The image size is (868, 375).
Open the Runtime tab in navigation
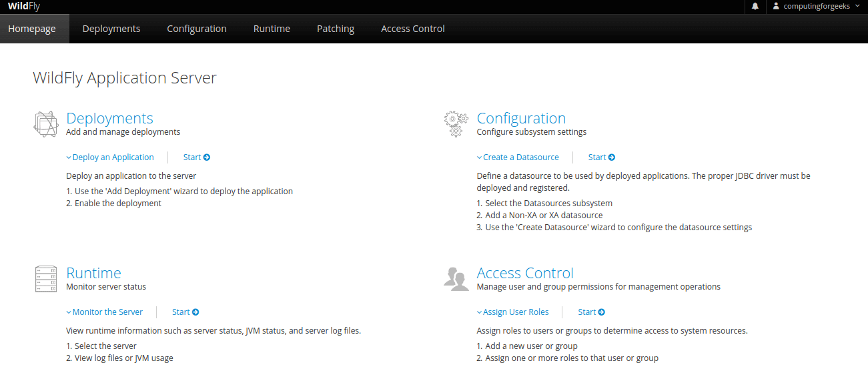pos(272,29)
